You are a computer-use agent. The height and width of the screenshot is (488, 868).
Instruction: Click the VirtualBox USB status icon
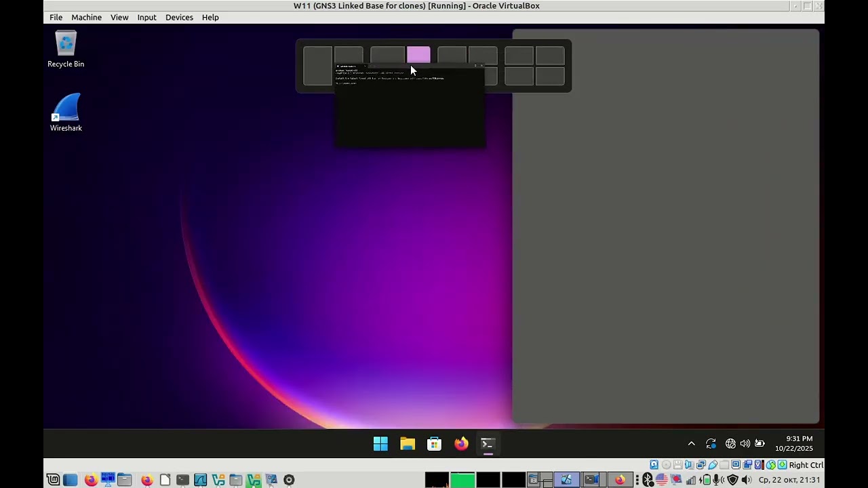click(712, 465)
